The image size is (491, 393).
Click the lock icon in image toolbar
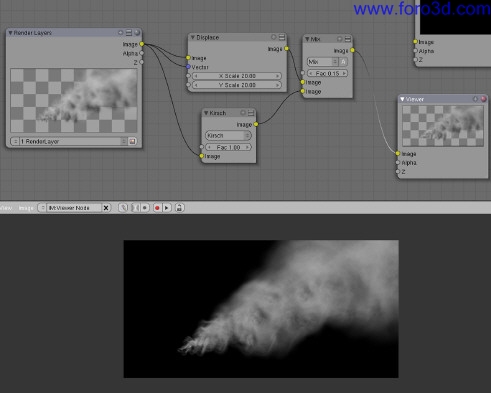tap(179, 208)
